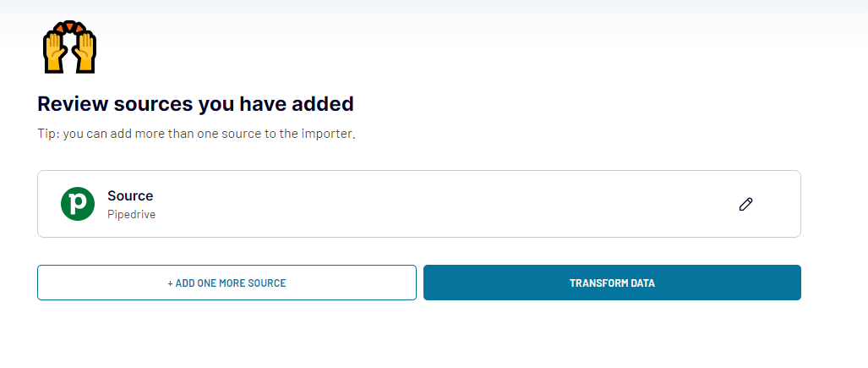Click the TRANSFORM DATA button
868x368 pixels.
pyautogui.click(x=612, y=283)
